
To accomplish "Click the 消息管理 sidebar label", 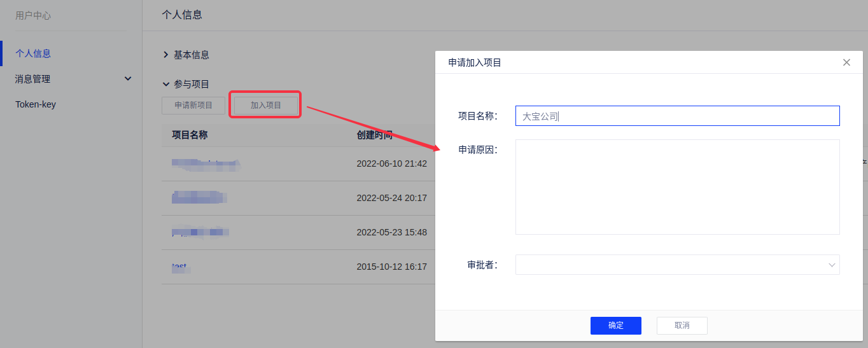I will pos(33,79).
